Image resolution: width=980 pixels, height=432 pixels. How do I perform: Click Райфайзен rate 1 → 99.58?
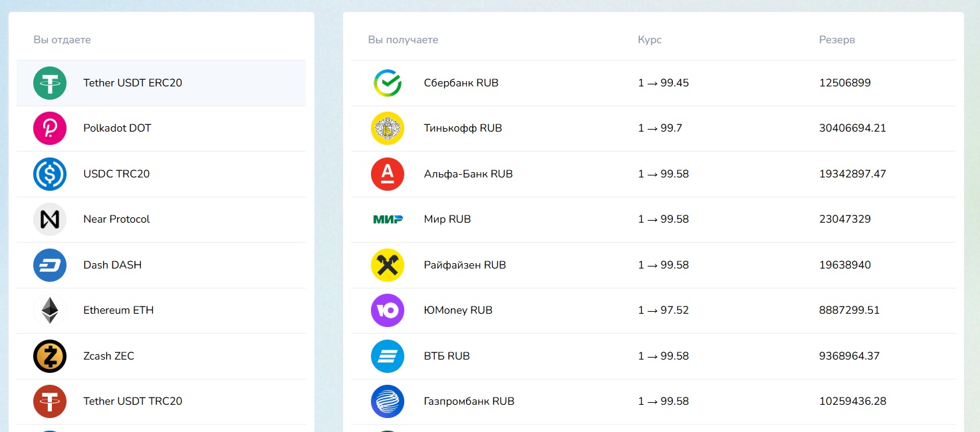(664, 265)
